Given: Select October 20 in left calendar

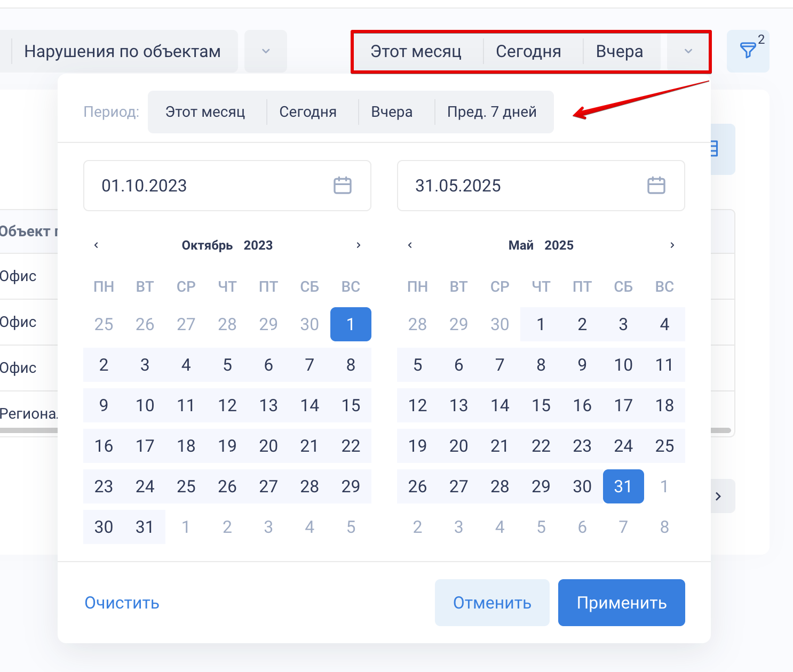Looking at the screenshot, I should [268, 446].
